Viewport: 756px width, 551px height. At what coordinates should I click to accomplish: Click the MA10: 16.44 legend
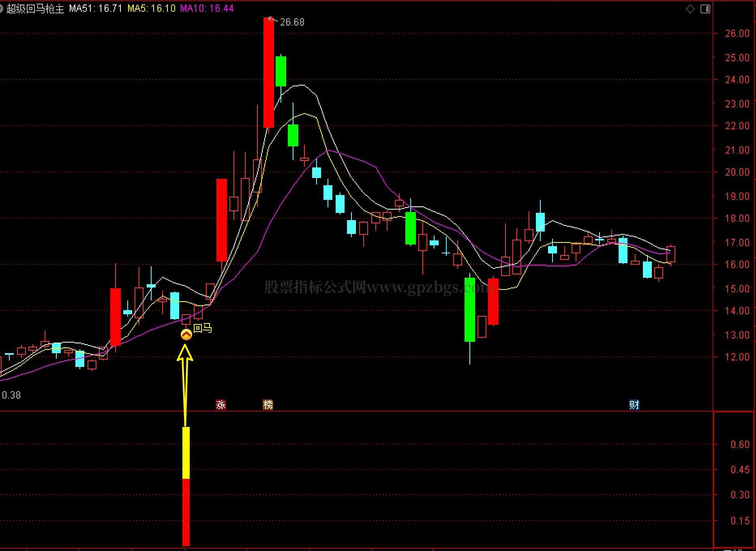[x=207, y=9]
